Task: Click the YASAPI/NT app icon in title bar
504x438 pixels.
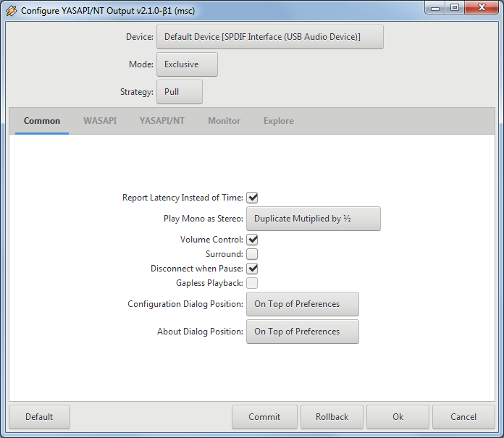Action: tap(11, 11)
